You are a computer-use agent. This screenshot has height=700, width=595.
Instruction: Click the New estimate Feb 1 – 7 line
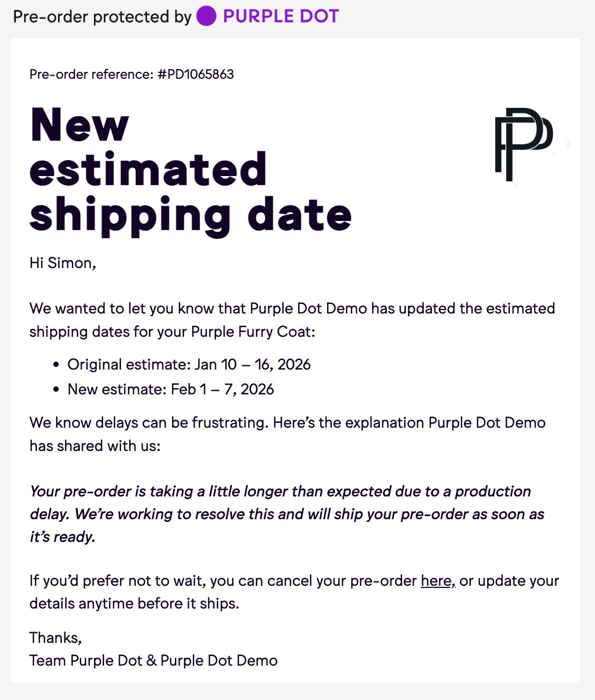click(x=170, y=389)
